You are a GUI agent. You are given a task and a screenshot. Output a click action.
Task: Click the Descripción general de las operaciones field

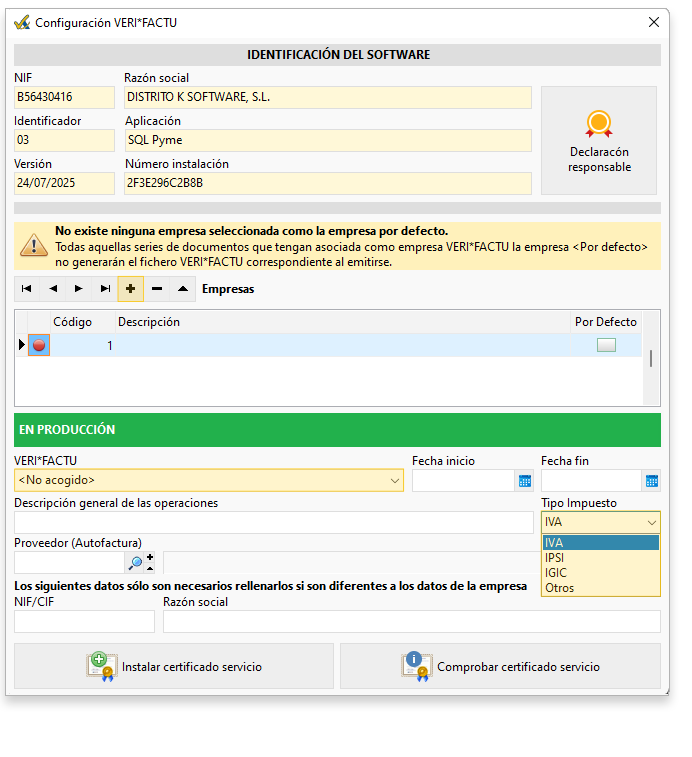(x=273, y=522)
